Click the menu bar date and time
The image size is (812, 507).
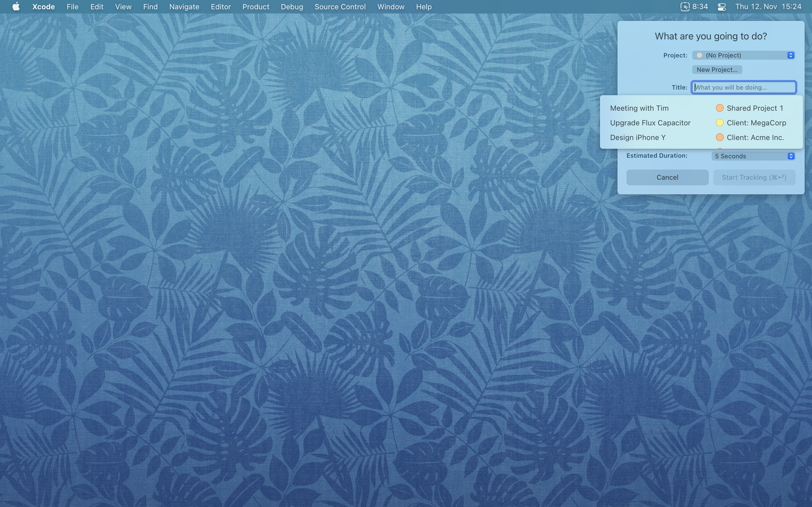click(x=768, y=7)
